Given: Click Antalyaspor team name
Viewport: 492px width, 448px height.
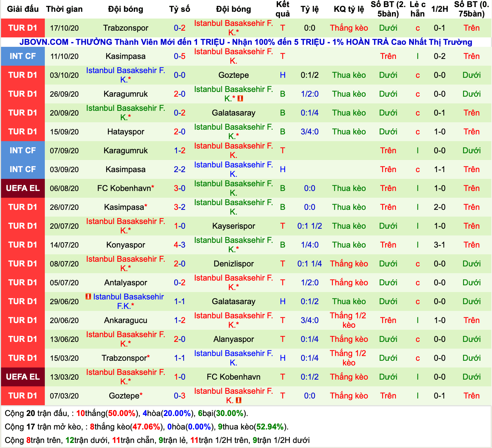Looking at the screenshot, I should (126, 283).
